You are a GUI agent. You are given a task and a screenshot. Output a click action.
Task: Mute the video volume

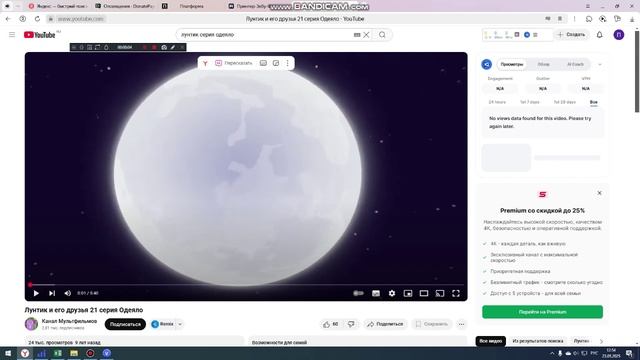click(68, 293)
